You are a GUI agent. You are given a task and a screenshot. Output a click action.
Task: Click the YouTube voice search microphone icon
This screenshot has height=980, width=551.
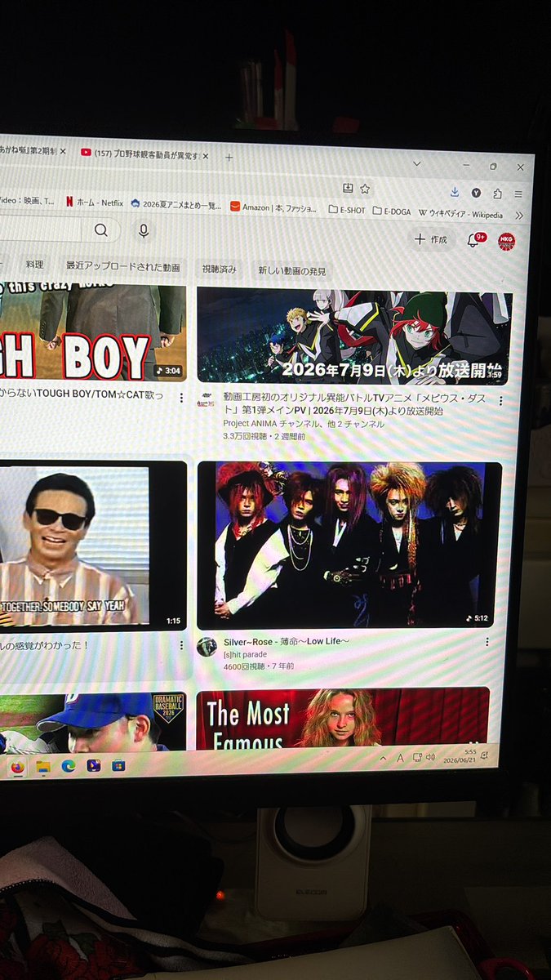[x=144, y=231]
